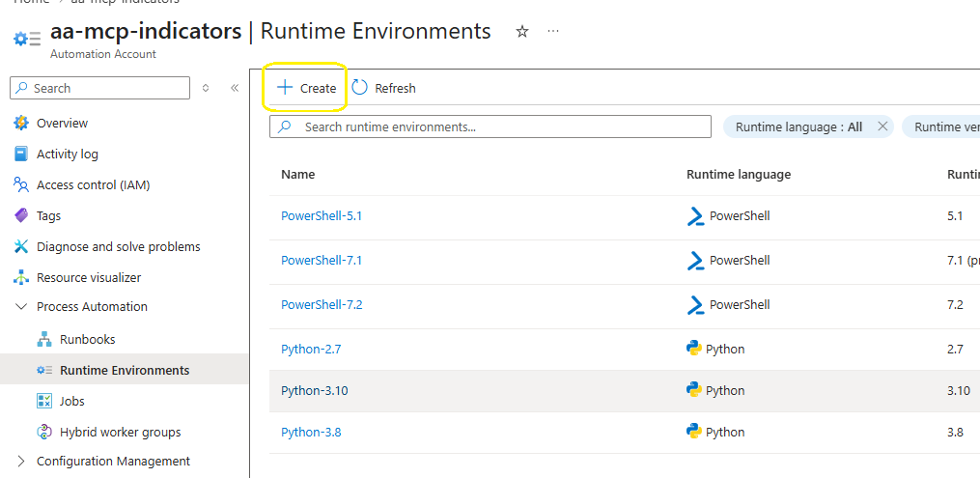Select Runtime Environments in sidebar
Image resolution: width=980 pixels, height=478 pixels.
tap(125, 370)
